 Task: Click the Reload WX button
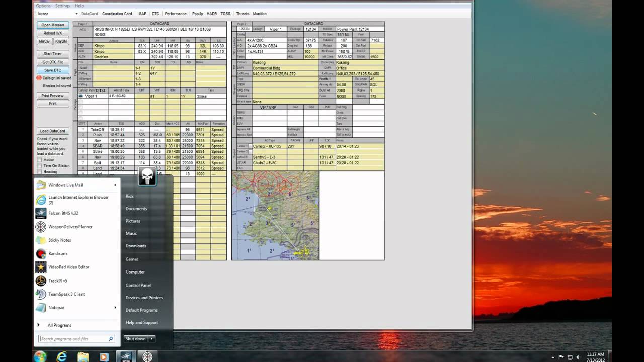pyautogui.click(x=53, y=33)
